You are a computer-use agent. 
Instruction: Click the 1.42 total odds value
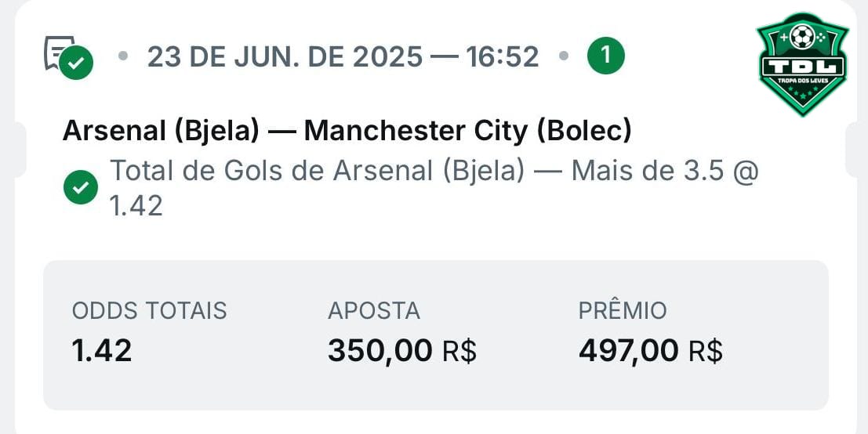tap(102, 350)
